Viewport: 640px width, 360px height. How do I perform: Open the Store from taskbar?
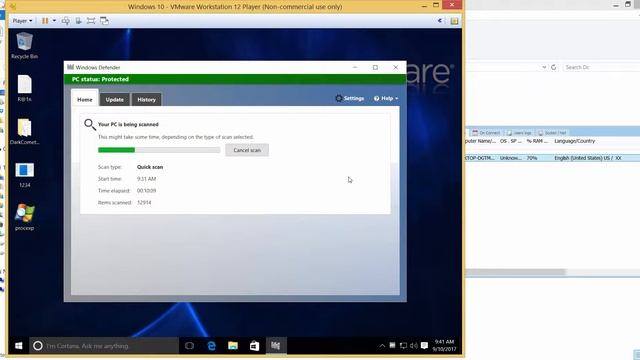pyautogui.click(x=254, y=346)
